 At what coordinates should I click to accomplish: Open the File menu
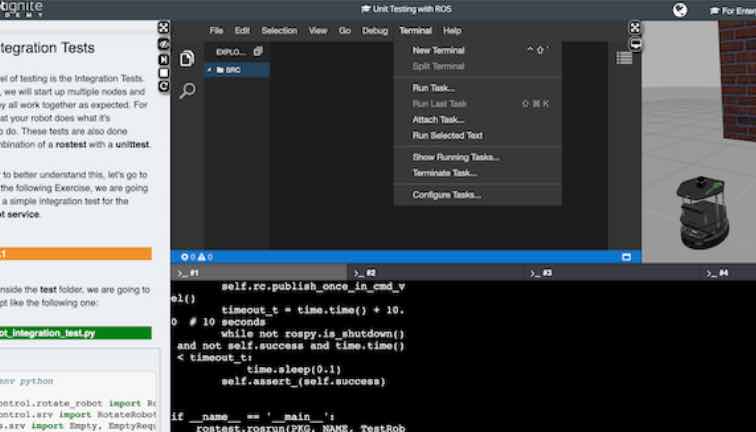pos(216,30)
